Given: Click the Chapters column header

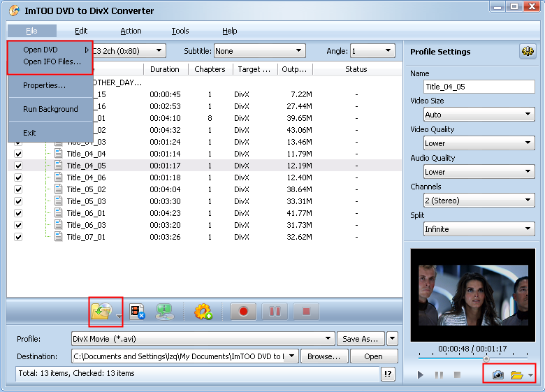Looking at the screenshot, I should [210, 69].
